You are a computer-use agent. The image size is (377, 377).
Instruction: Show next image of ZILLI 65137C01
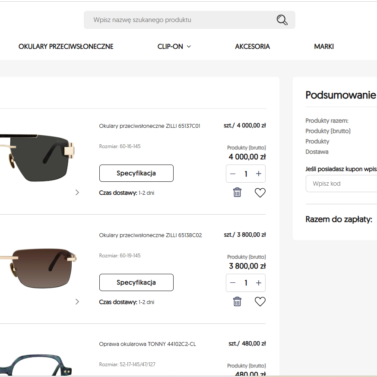click(x=77, y=192)
